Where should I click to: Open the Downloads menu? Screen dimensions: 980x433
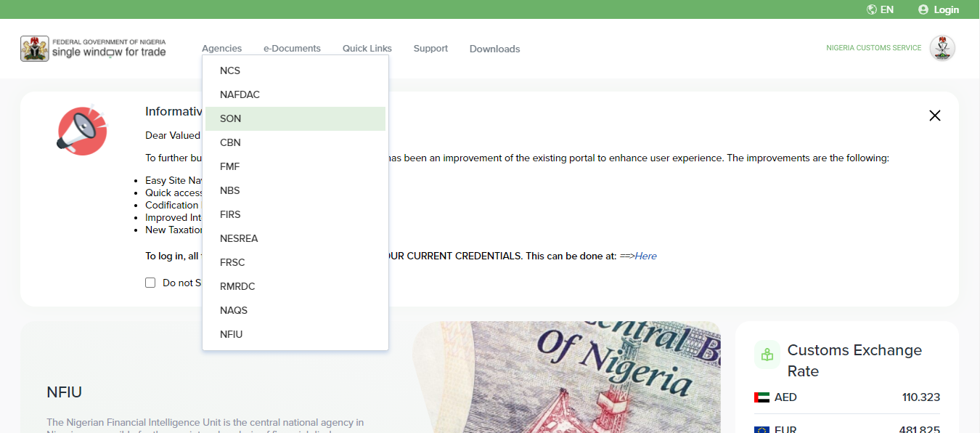[494, 49]
